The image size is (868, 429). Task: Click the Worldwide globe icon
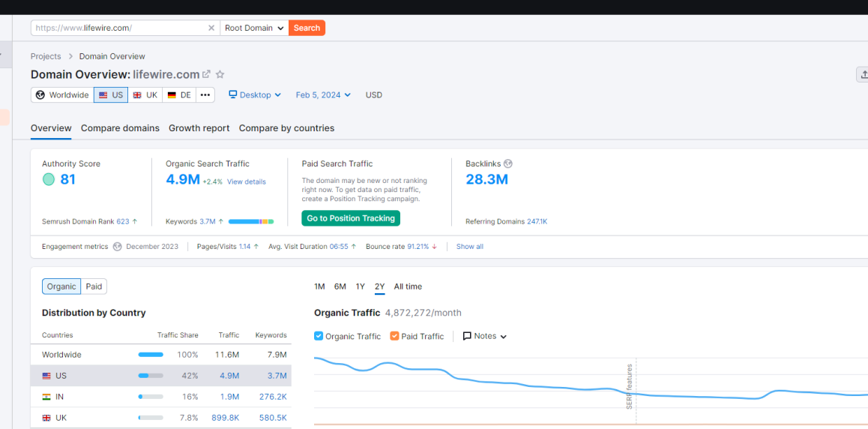point(40,95)
